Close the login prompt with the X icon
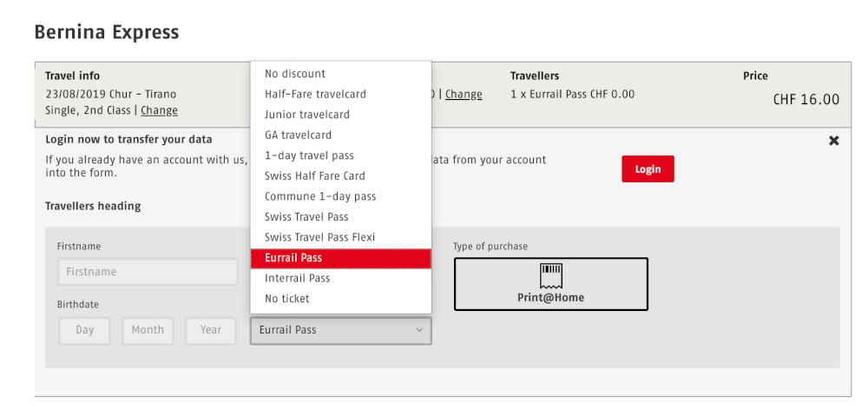 point(833,141)
